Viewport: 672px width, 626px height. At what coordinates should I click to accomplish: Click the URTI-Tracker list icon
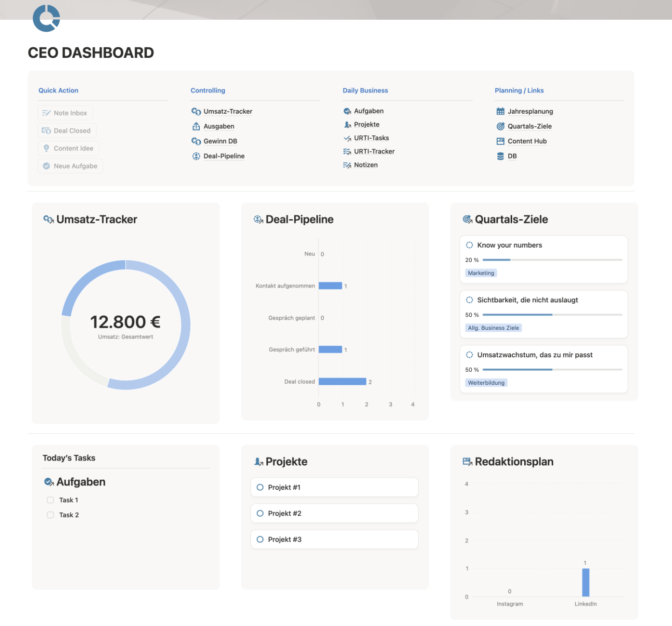347,152
